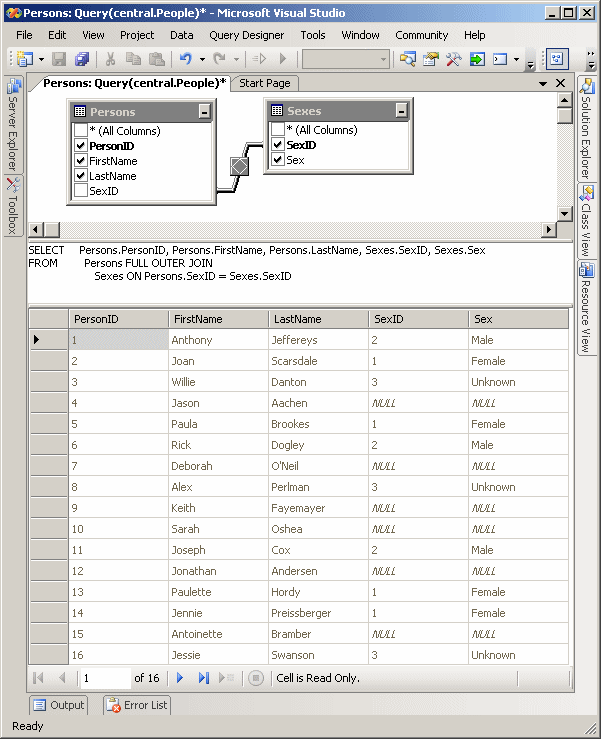Image resolution: width=601 pixels, height=739 pixels.
Task: Open the Class View side tab
Action: (x=586, y=221)
